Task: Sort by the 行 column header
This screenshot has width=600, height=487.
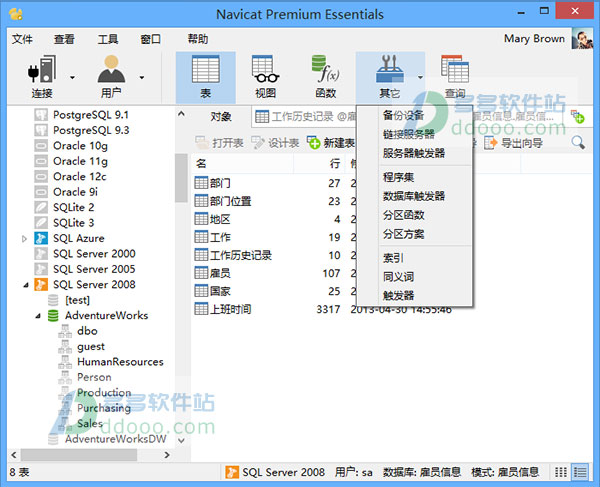Action: (319, 164)
